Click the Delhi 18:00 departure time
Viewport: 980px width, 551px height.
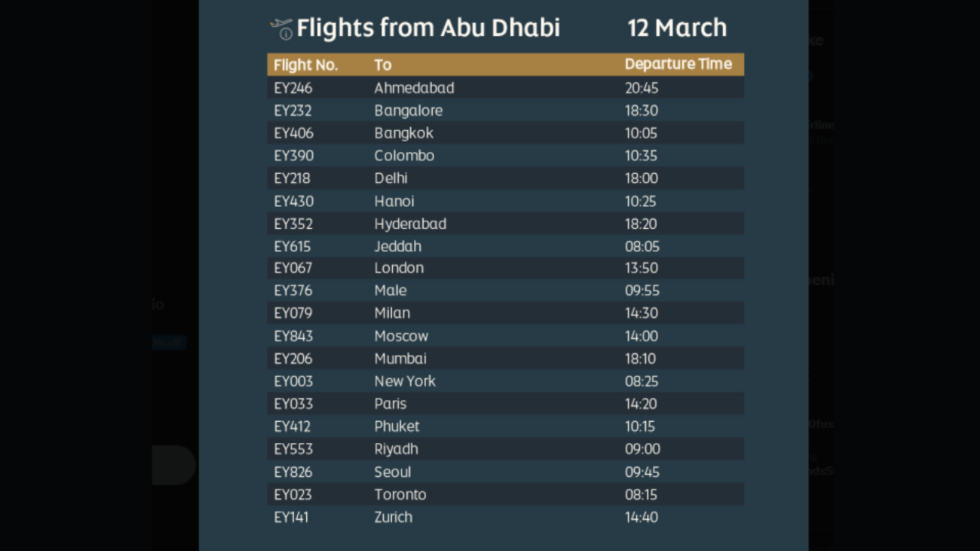tap(641, 178)
